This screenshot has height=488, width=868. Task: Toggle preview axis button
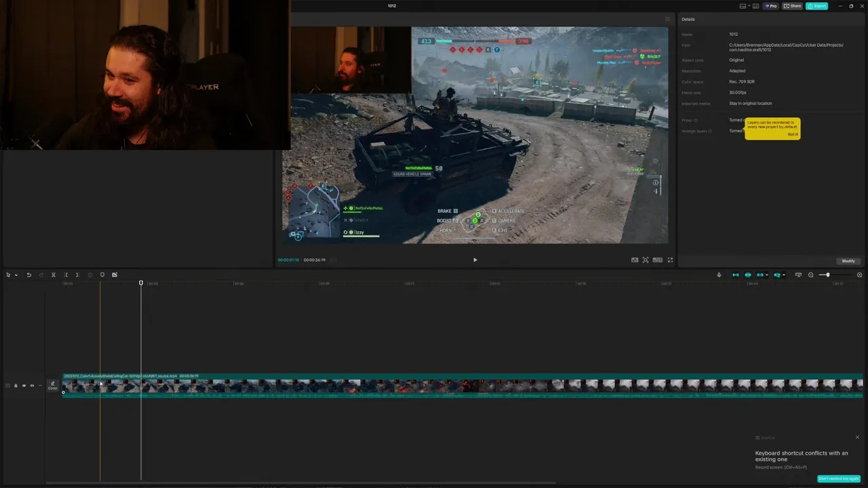click(777, 274)
